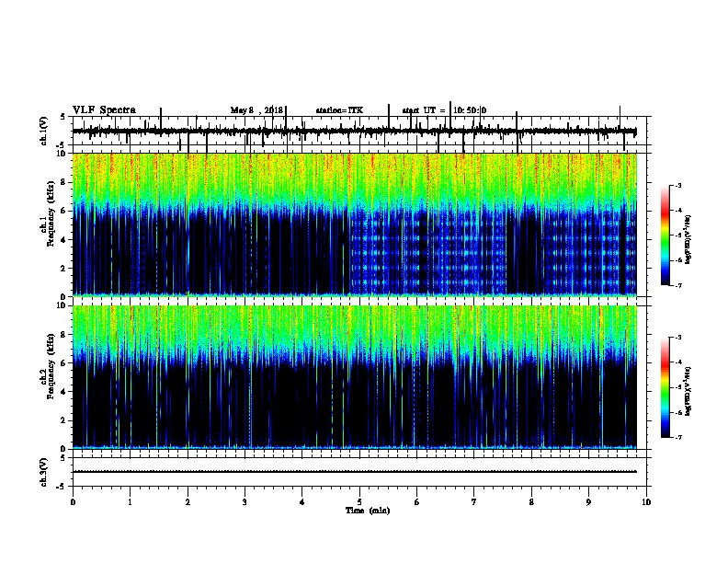728x563 pixels.
Task: Click time axis tick label 1
Action: coord(130,502)
